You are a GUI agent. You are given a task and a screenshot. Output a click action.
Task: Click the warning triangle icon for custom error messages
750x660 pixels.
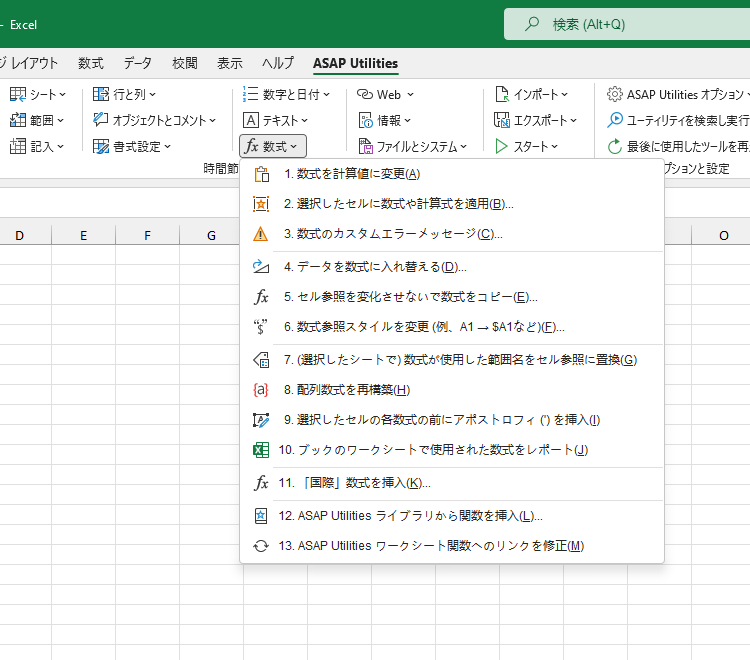click(x=262, y=234)
